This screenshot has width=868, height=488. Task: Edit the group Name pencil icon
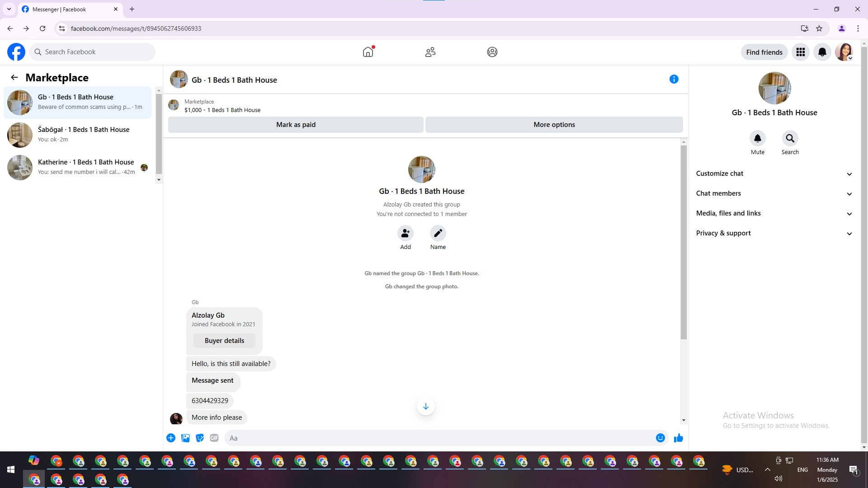438,233
